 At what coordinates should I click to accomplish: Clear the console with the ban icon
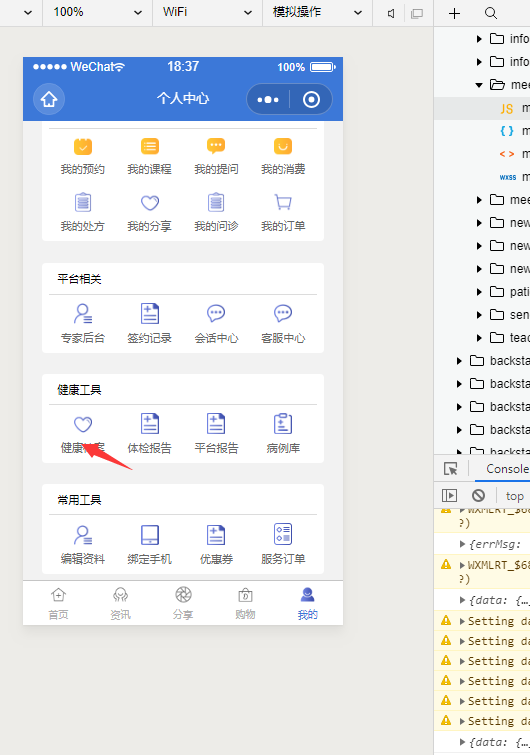478,495
